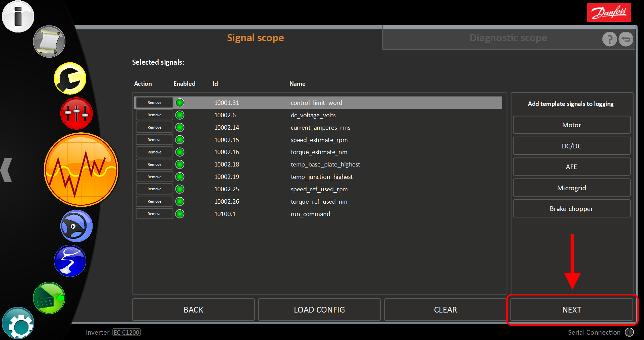The width and height of the screenshot is (644, 340).
Task: Select the speed_estimate_rpm signal name
Action: (x=319, y=140)
